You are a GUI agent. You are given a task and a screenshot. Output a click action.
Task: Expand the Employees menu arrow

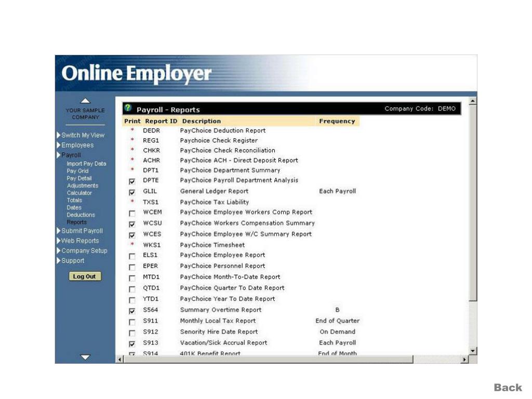(58, 145)
